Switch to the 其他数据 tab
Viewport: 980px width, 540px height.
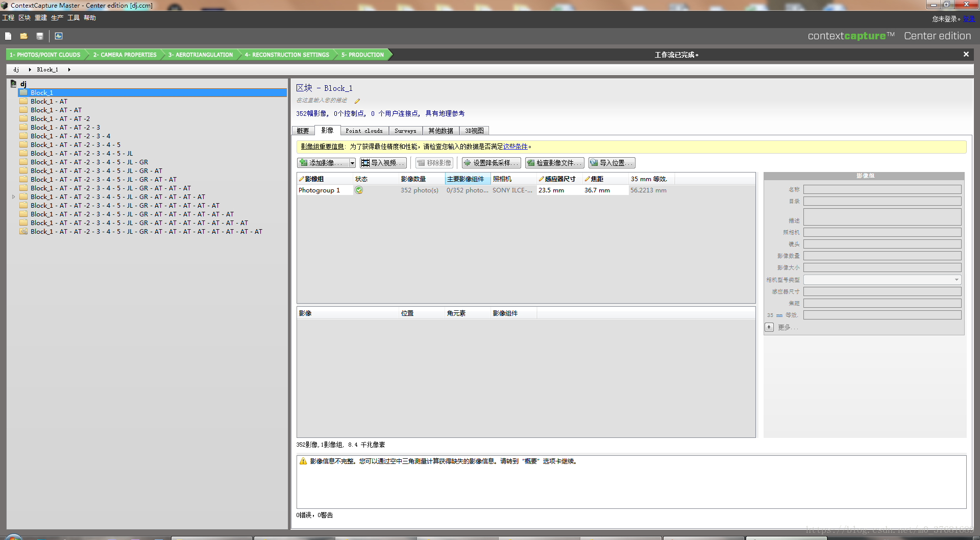pyautogui.click(x=440, y=131)
